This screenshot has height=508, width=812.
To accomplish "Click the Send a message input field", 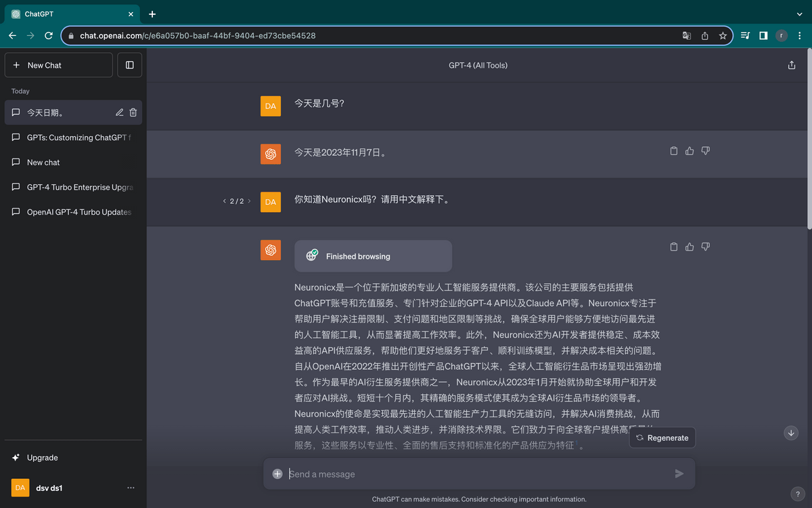I will pos(474,474).
